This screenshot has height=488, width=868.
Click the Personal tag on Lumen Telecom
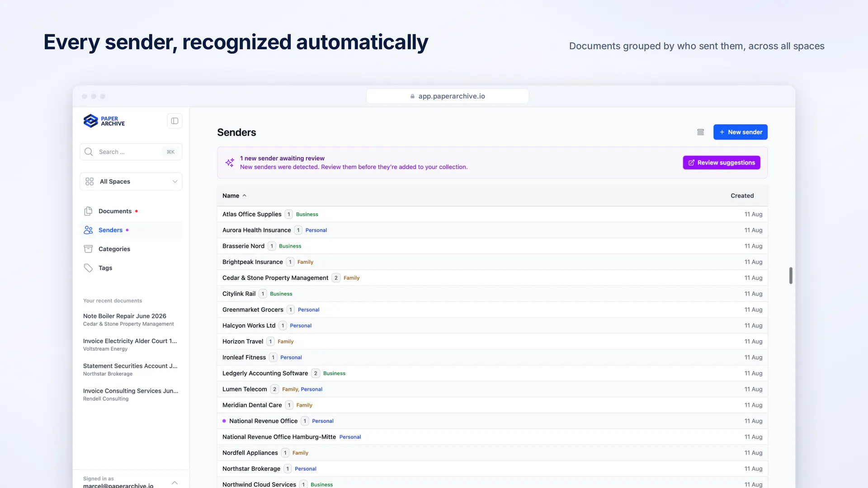tap(311, 389)
